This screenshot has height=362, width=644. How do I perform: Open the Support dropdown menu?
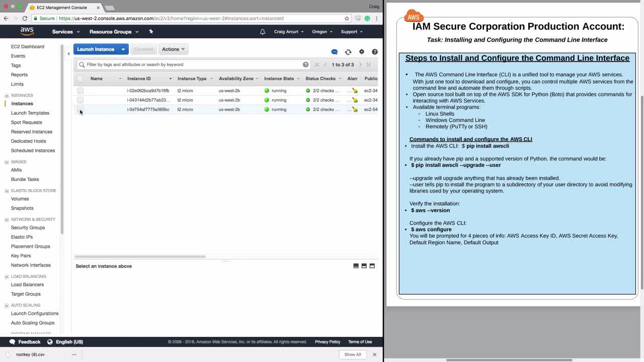coord(352,32)
